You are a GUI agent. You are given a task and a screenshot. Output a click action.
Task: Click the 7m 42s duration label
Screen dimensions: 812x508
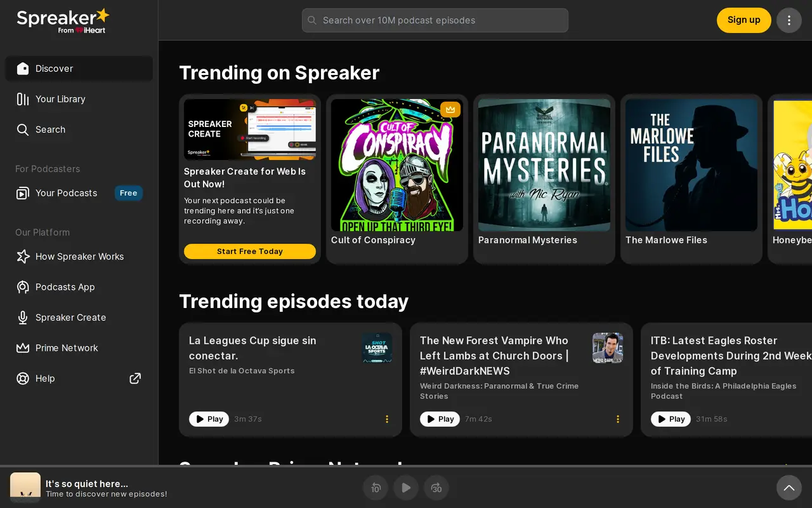click(x=478, y=419)
